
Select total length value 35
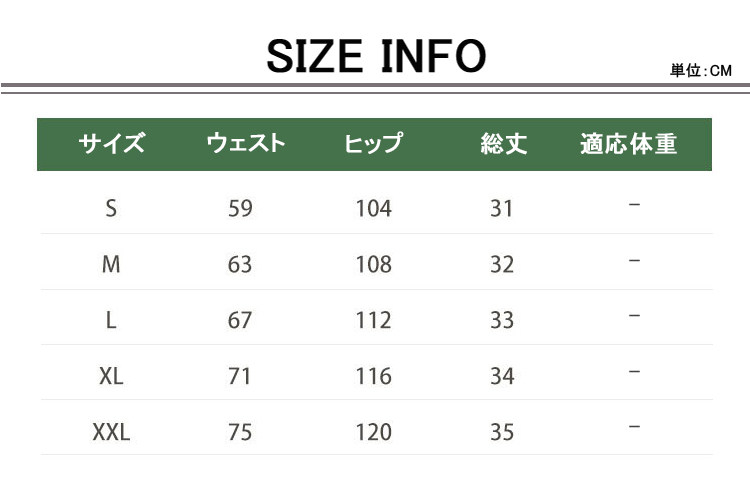click(502, 432)
